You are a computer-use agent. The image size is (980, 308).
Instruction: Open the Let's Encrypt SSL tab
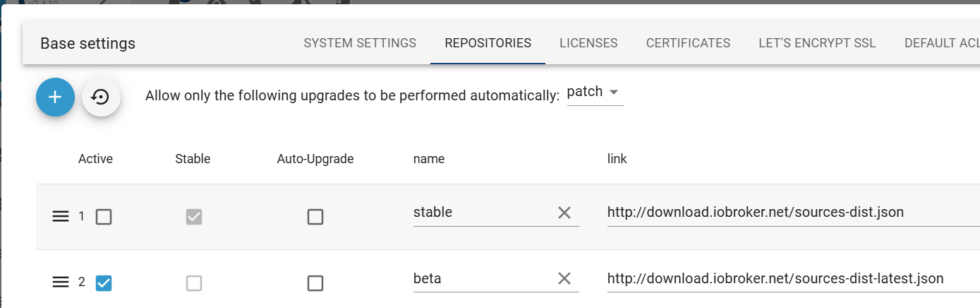tap(817, 43)
